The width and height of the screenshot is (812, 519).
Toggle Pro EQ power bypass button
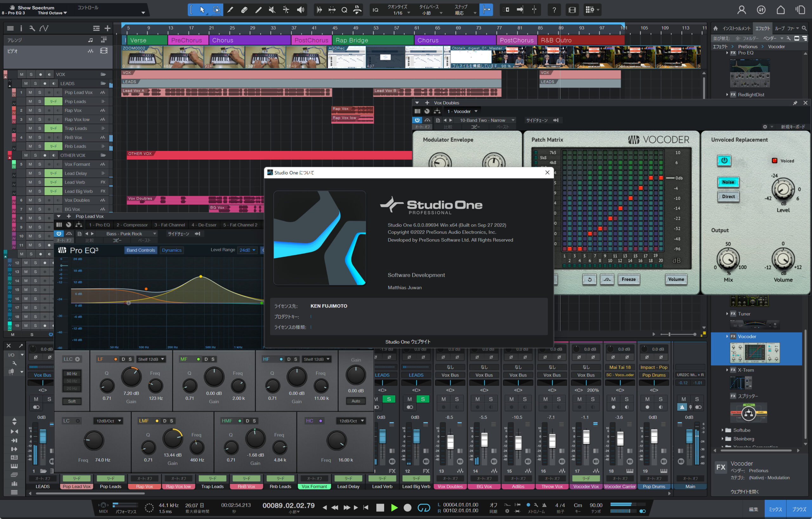pyautogui.click(x=59, y=234)
